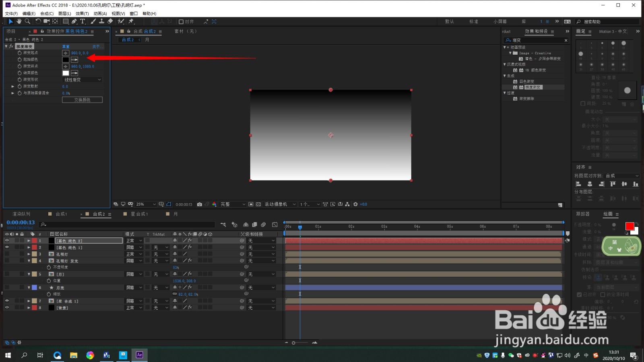
Task: Select the 小屏幕 workspace
Action: 500,22
